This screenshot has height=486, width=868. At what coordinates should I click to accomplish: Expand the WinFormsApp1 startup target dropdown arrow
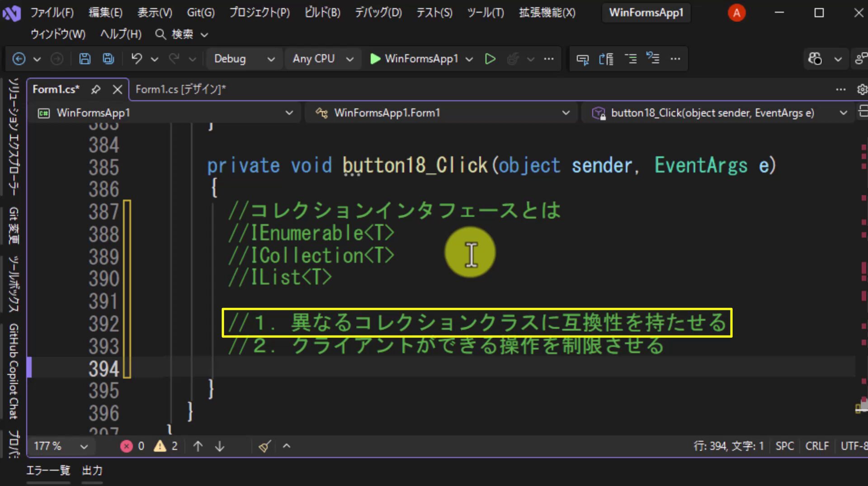click(470, 59)
